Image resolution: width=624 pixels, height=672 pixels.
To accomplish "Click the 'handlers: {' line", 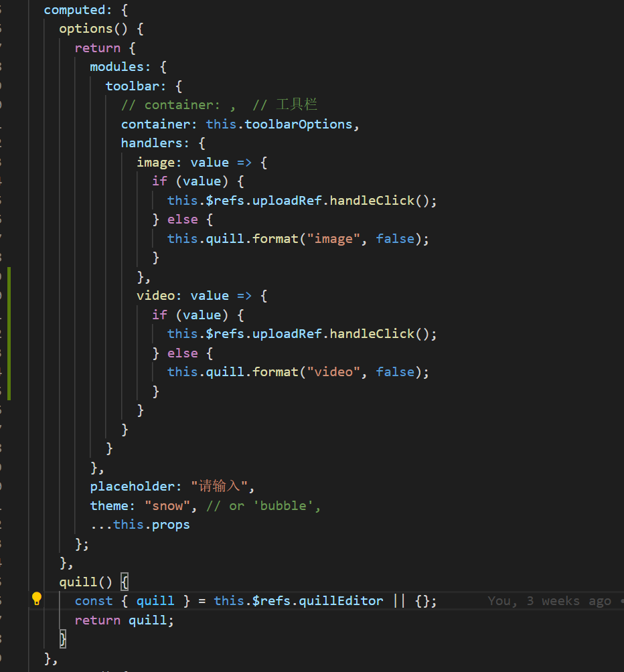I will 163,143.
